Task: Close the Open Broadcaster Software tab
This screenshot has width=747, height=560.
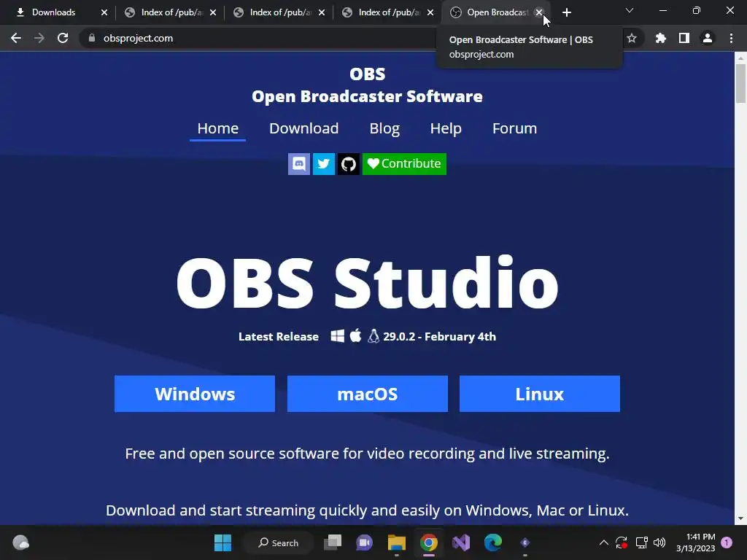Action: point(539,12)
